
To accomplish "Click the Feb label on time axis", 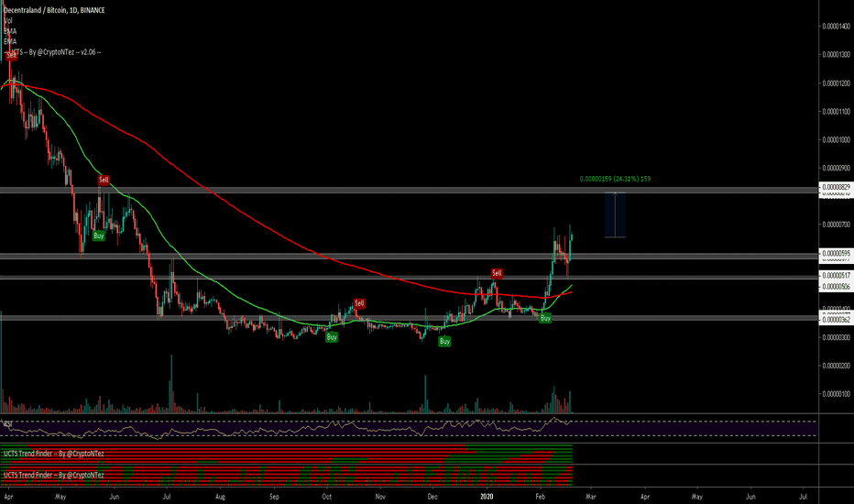I will 541,497.
